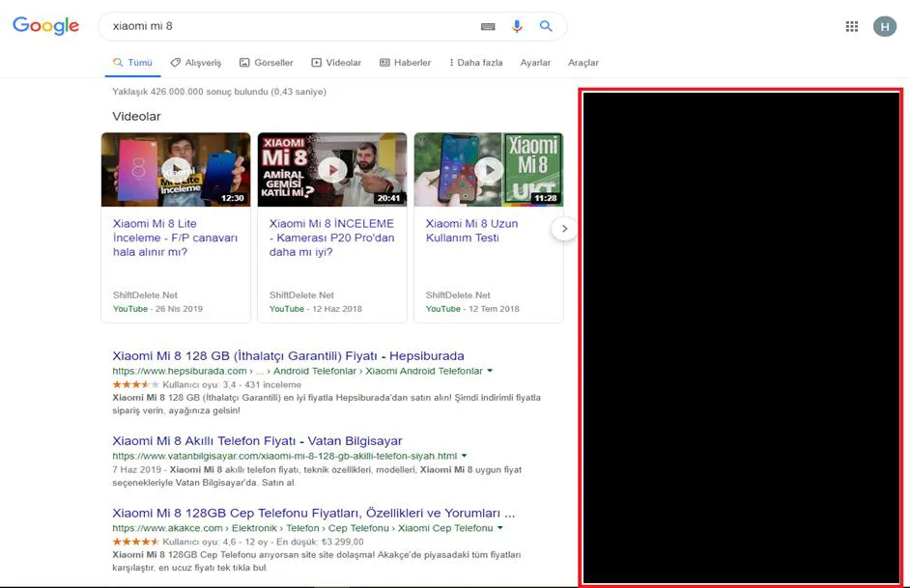This screenshot has height=588, width=910.
Task: Play the Mi 8 Uzun Kullanım Testi video
Action: click(489, 169)
